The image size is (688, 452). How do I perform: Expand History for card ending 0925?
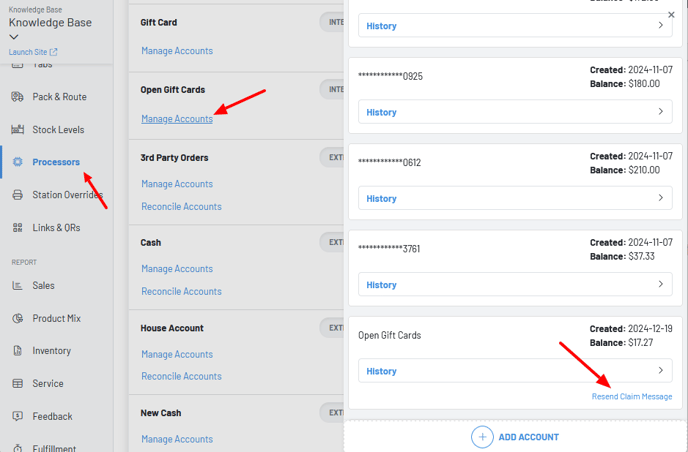tap(515, 112)
